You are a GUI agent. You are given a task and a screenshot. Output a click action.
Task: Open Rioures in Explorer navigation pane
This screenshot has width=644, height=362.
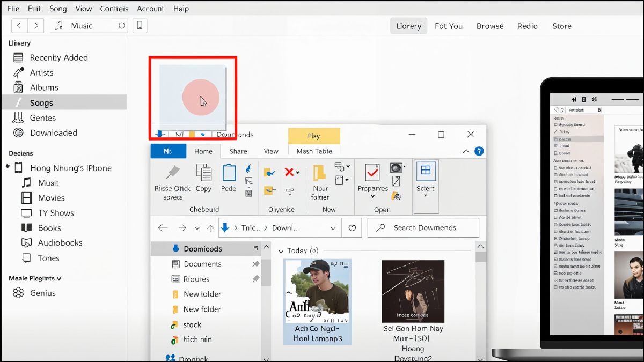click(x=196, y=279)
